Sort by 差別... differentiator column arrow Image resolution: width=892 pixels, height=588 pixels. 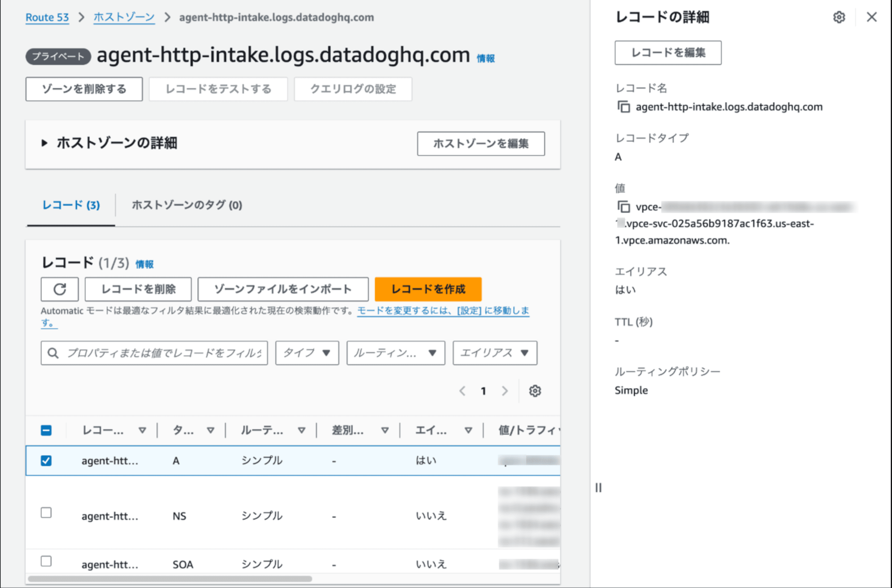[x=385, y=430]
